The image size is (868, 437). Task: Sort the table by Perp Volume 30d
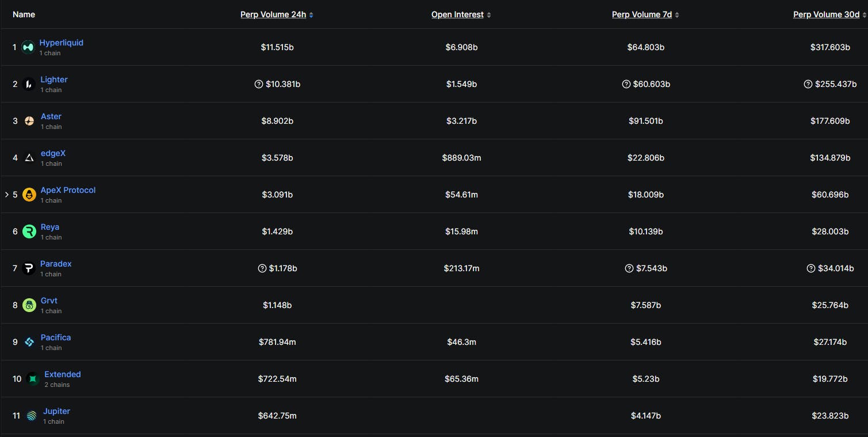tap(826, 14)
